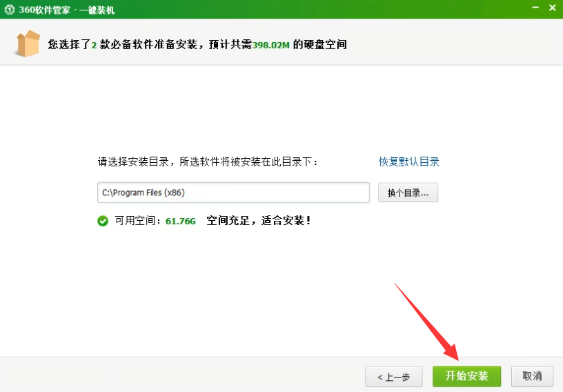563x392 pixels.
Task: Click the install path input field
Action: click(233, 193)
